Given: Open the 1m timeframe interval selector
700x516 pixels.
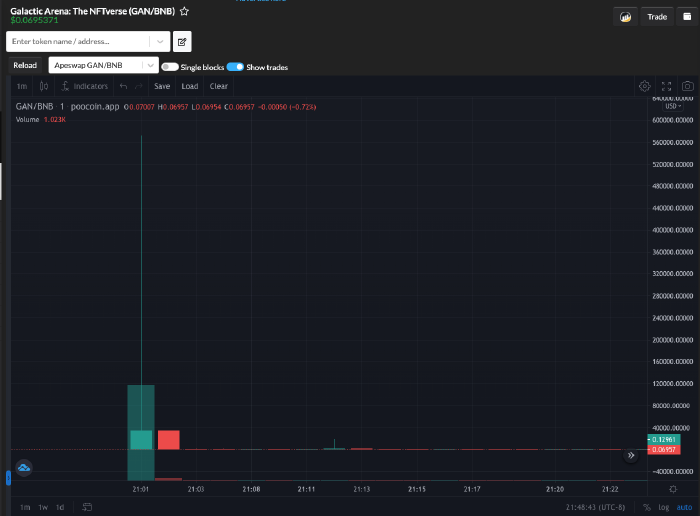Looking at the screenshot, I should (x=21, y=86).
